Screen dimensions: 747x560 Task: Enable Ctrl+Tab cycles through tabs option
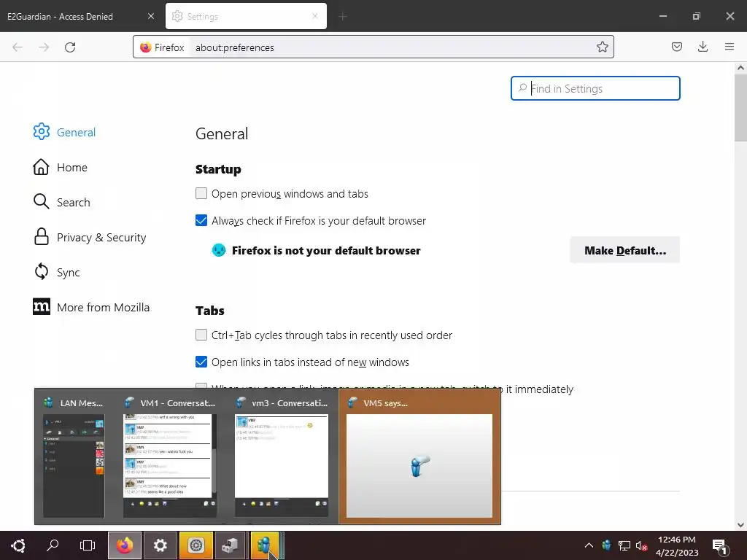point(201,335)
